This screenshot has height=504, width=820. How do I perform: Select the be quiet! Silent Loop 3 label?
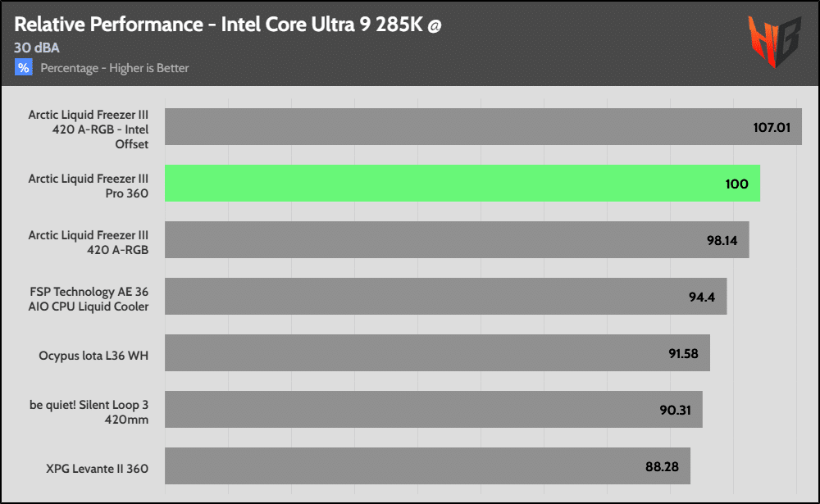(x=89, y=411)
